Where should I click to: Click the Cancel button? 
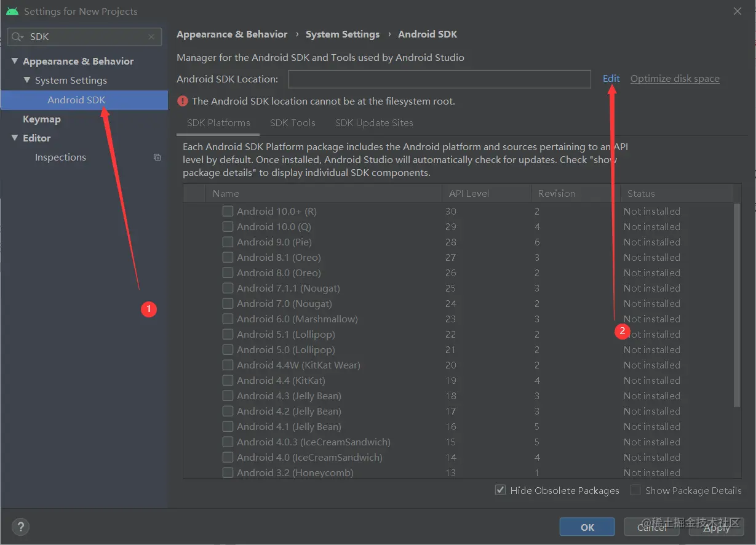pos(652,527)
